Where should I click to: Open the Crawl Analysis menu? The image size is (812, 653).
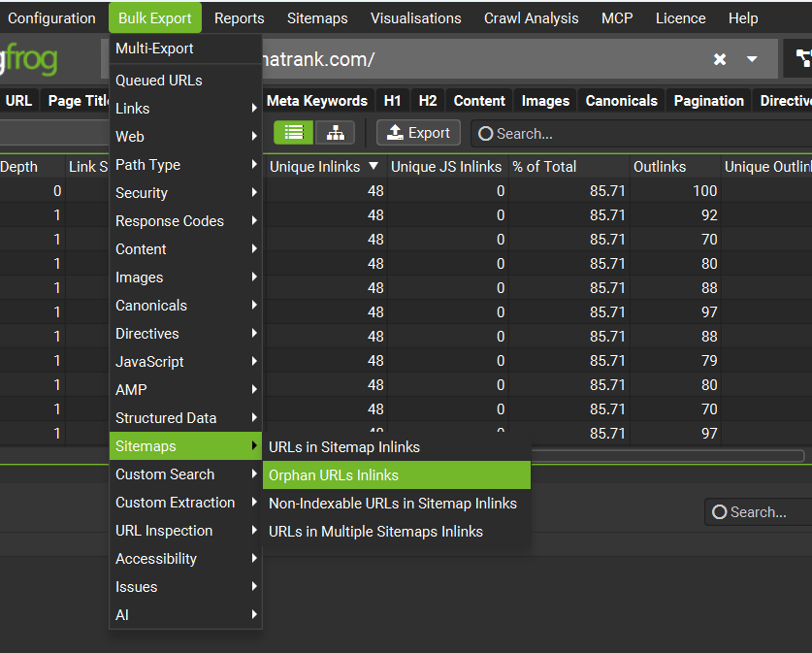coord(532,18)
